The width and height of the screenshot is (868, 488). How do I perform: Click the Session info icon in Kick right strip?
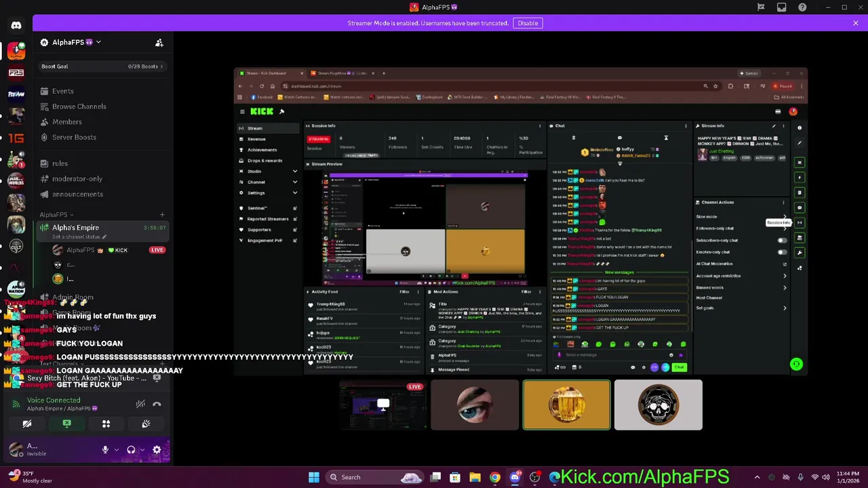click(x=800, y=222)
